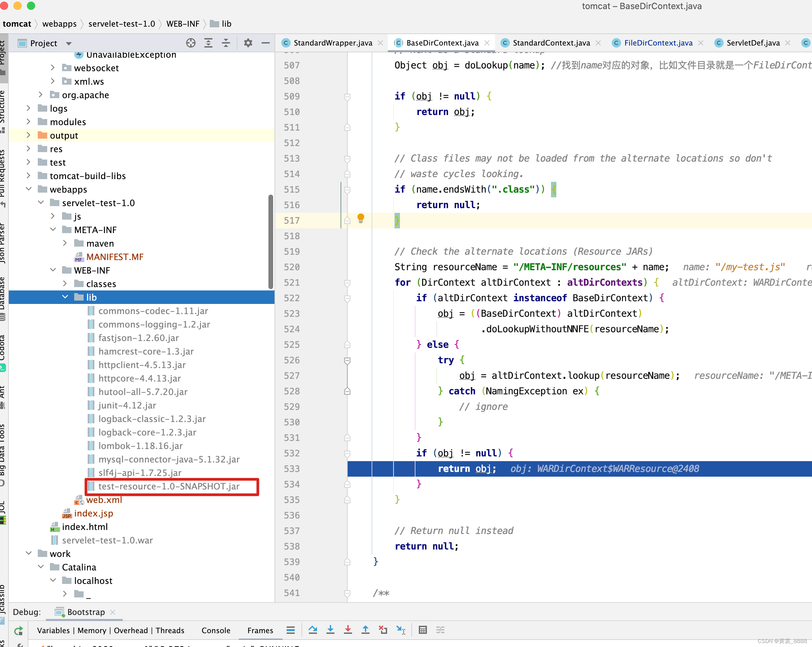Click the servelet-test-1.0 breadcrumb
This screenshot has height=647, width=812.
coord(122,24)
